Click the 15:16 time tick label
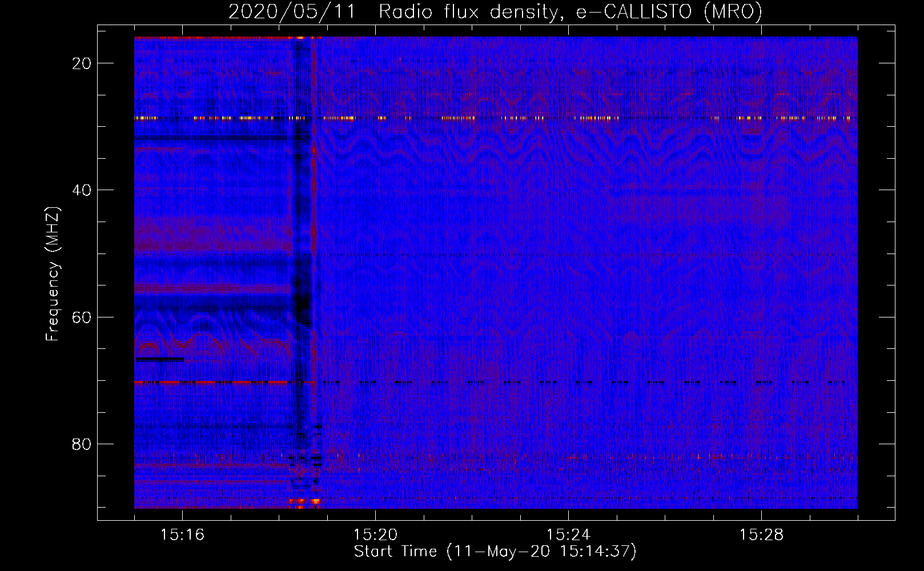924x571 pixels. coord(182,535)
